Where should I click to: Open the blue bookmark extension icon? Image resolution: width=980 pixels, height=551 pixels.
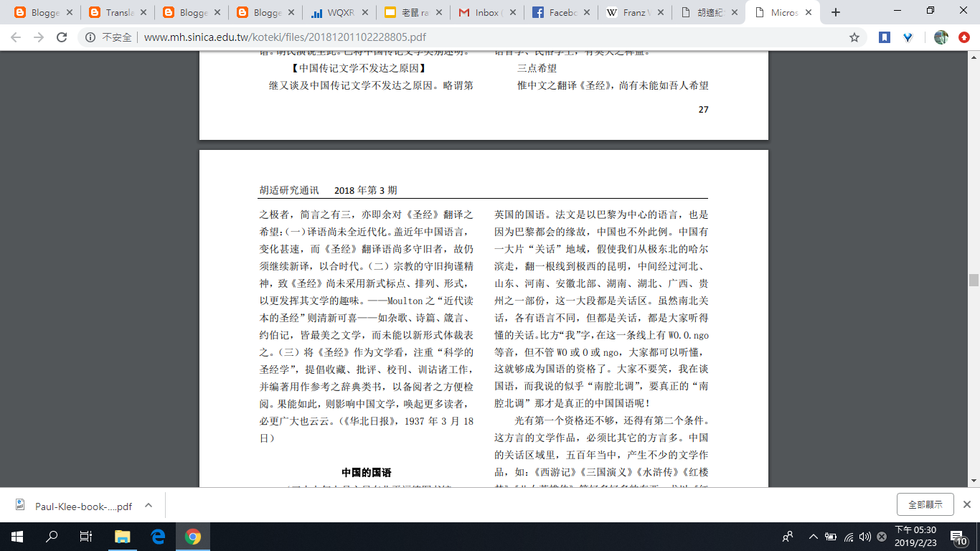[884, 38]
